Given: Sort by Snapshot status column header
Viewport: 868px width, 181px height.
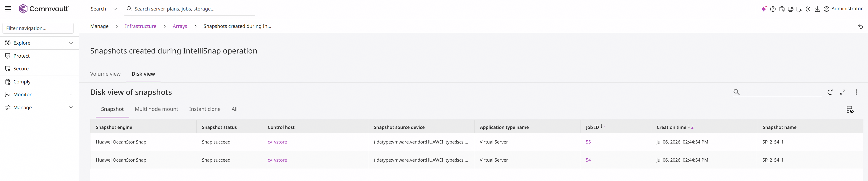Looking at the screenshot, I should pyautogui.click(x=219, y=127).
